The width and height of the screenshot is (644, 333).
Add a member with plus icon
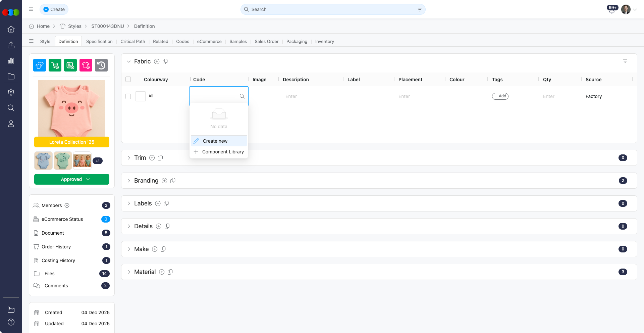(x=67, y=205)
